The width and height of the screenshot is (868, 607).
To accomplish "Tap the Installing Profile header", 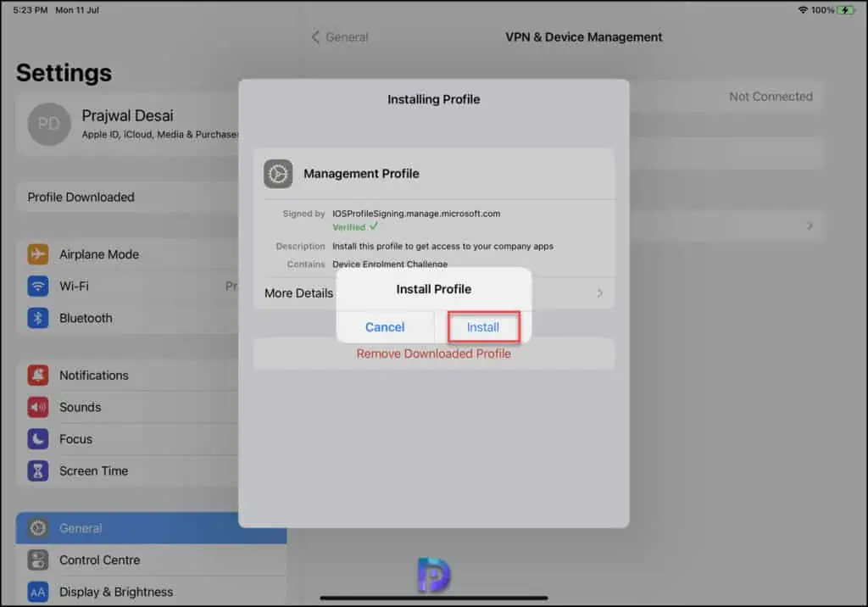I will click(x=433, y=99).
